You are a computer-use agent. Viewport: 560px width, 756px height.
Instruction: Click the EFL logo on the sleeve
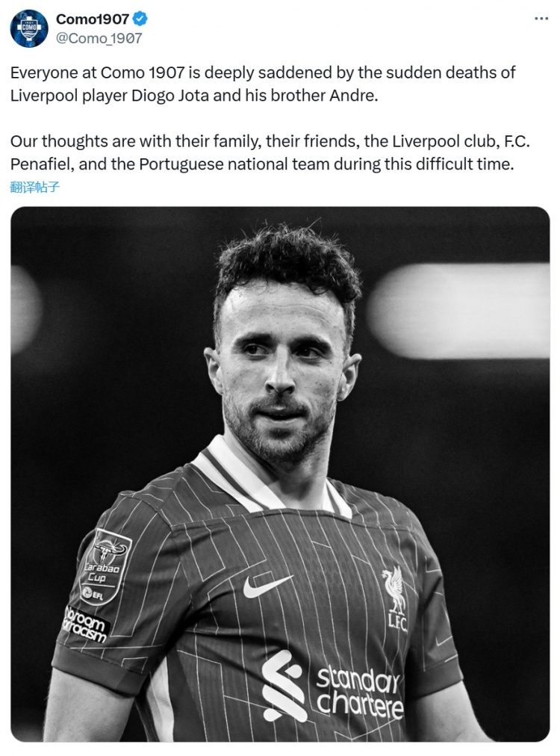[93, 593]
